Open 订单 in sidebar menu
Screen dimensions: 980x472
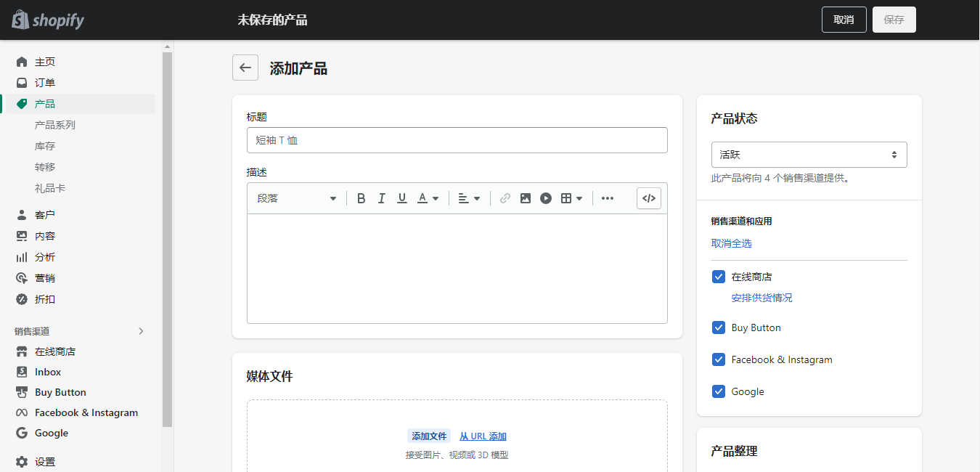[x=45, y=83]
